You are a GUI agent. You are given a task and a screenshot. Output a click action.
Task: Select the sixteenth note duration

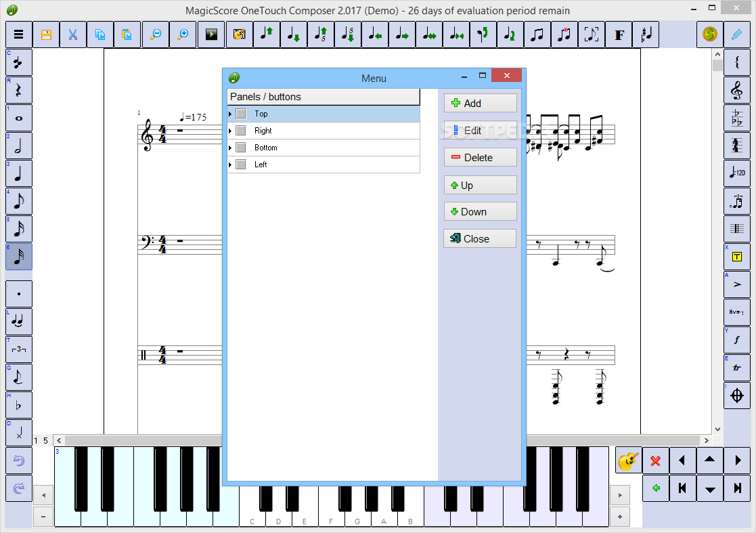(x=19, y=229)
